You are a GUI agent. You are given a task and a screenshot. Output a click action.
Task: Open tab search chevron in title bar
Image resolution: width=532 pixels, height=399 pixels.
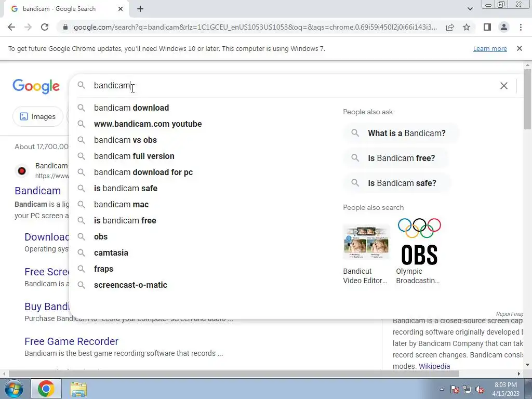tap(470, 9)
